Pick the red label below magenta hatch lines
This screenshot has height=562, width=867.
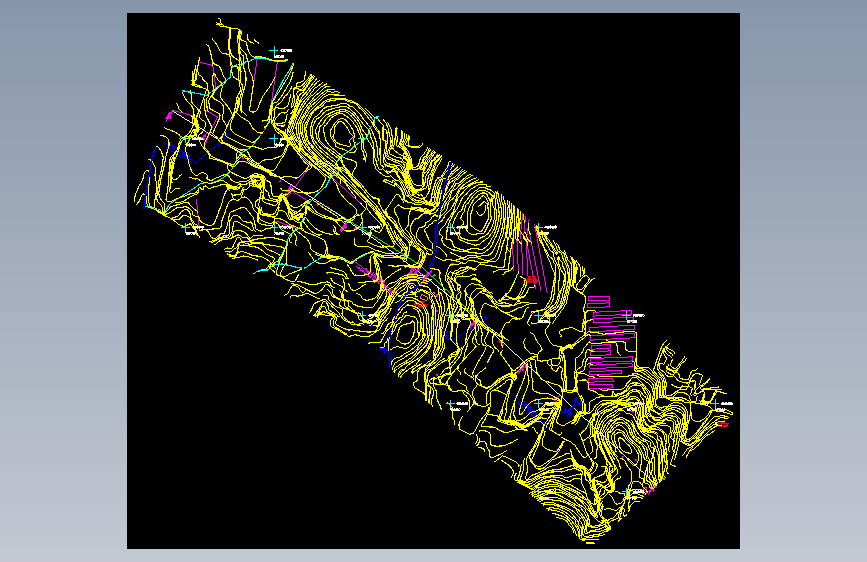(x=532, y=280)
